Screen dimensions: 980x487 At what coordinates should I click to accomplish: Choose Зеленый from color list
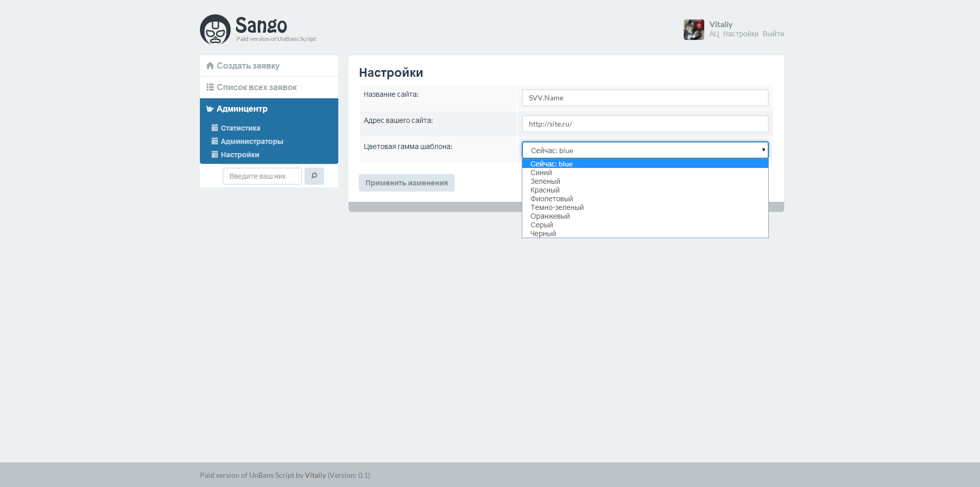645,181
